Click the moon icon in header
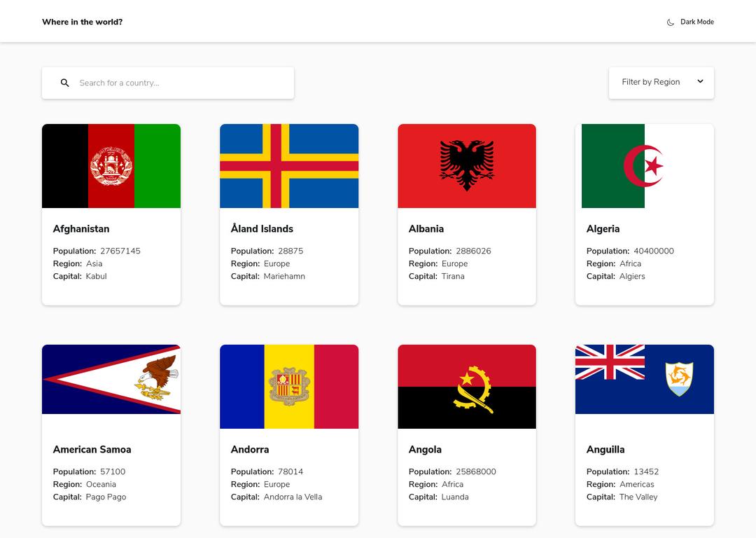The image size is (756, 538). pyautogui.click(x=670, y=22)
